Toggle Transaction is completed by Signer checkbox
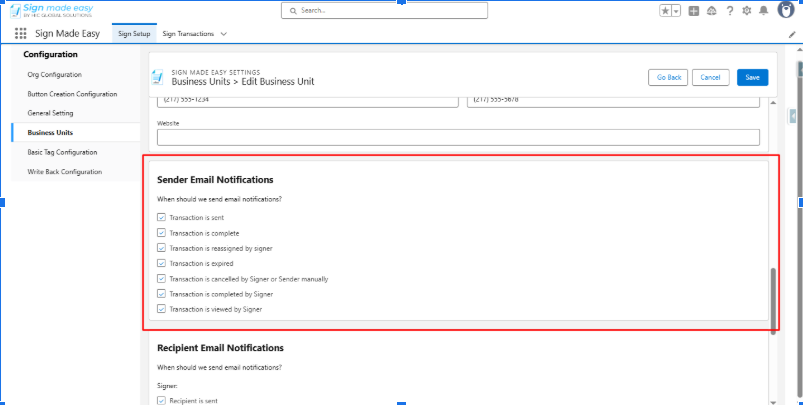The height and width of the screenshot is (405, 803). 161,294
